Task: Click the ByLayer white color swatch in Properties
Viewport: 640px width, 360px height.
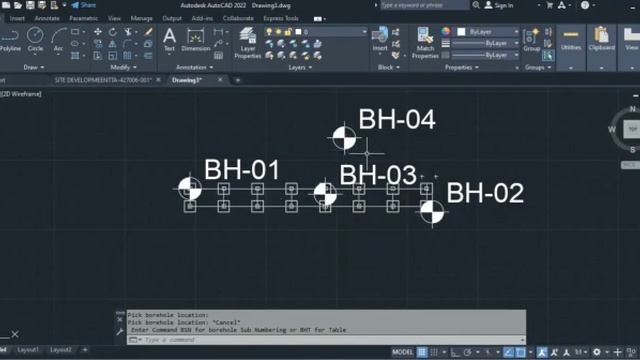Action: point(461,32)
